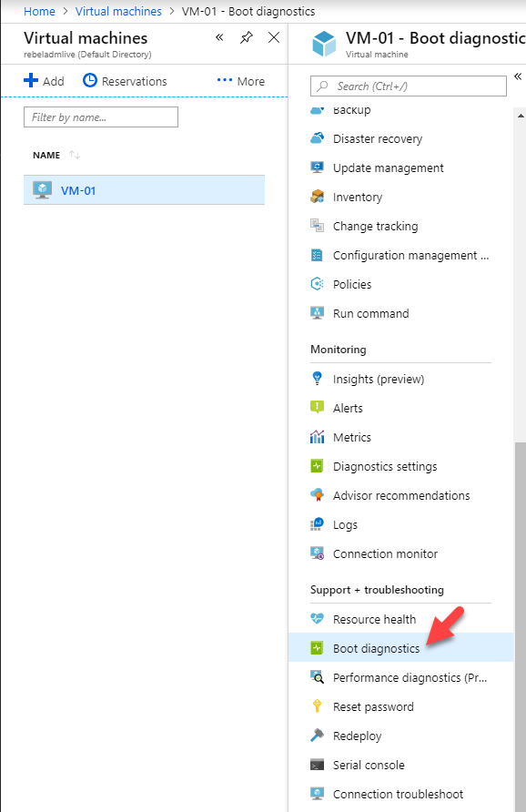The width and height of the screenshot is (526, 812).
Task: Click the Serial console terminal icon
Action: click(317, 765)
